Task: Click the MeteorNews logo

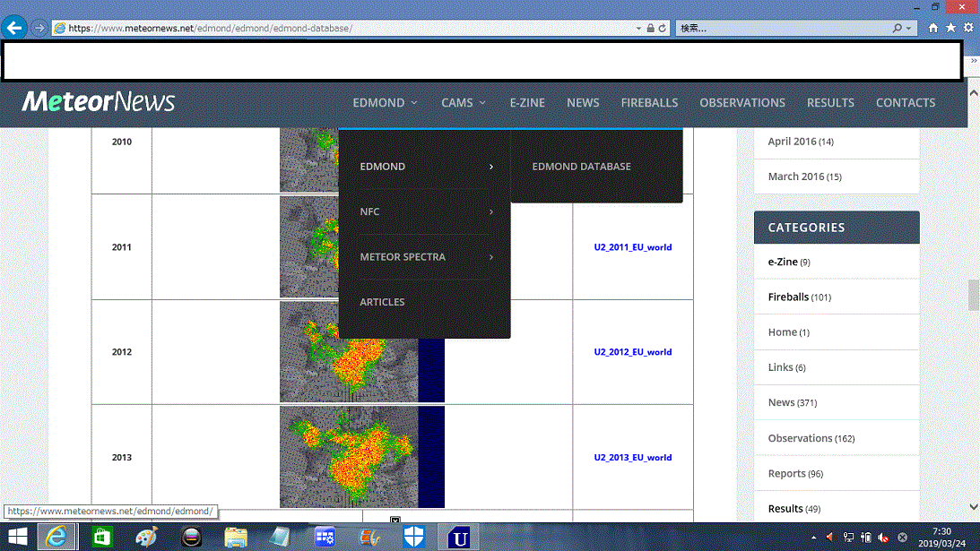Action: (x=99, y=102)
